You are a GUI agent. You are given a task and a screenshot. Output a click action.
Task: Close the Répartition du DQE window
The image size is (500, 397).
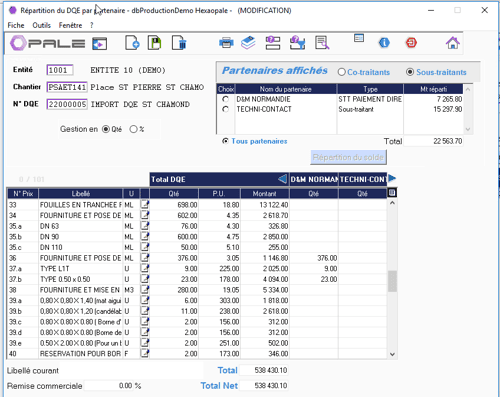pyautogui.click(x=485, y=10)
